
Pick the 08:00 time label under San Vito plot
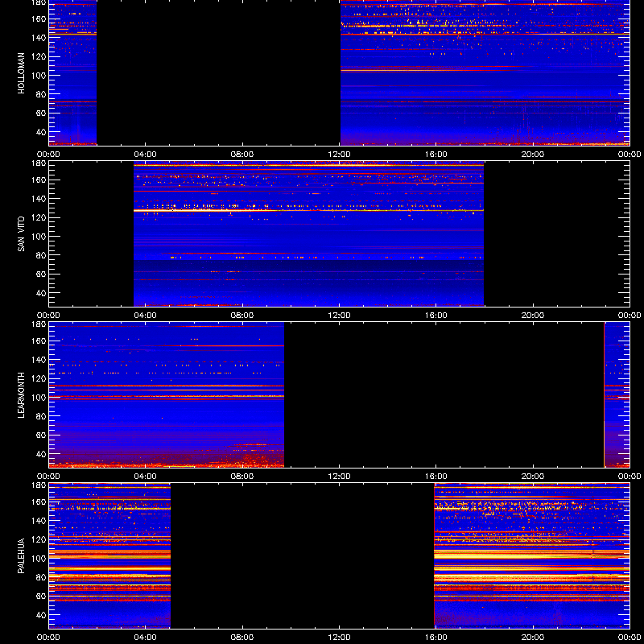pos(242,316)
